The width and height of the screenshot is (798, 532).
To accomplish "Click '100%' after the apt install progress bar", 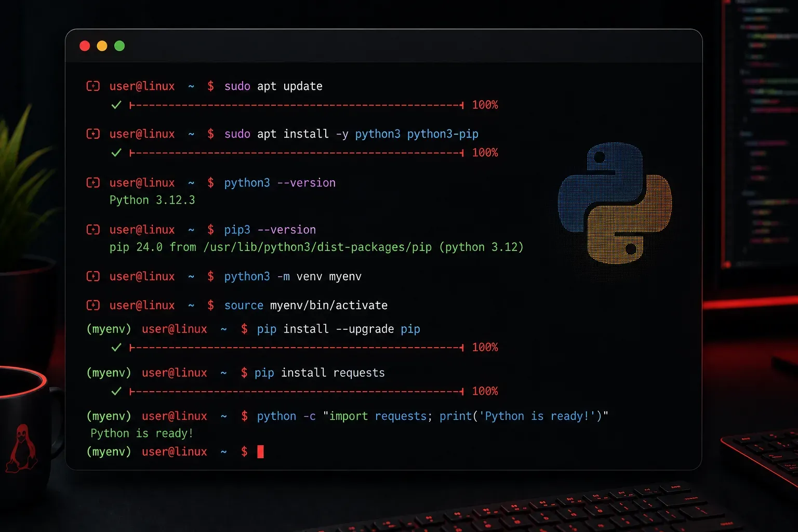I will [x=485, y=153].
